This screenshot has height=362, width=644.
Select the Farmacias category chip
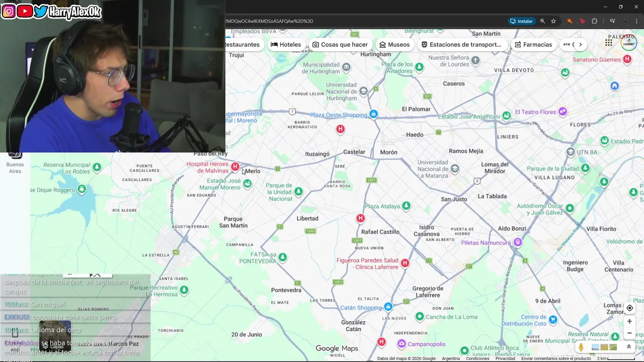coord(533,44)
